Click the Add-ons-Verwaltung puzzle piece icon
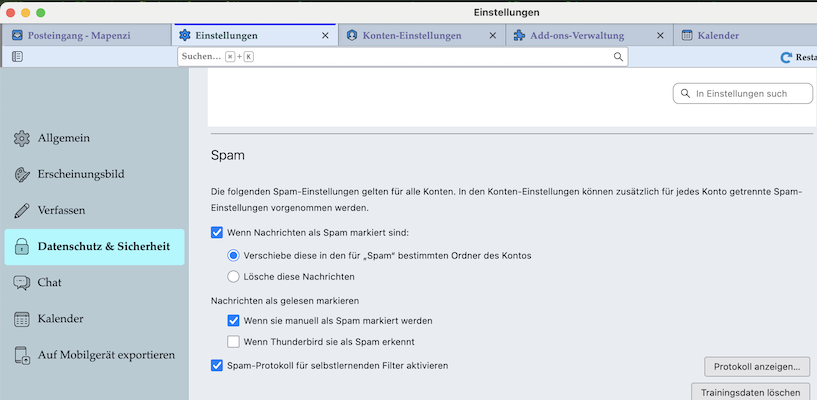The height and width of the screenshot is (400, 817). [519, 35]
